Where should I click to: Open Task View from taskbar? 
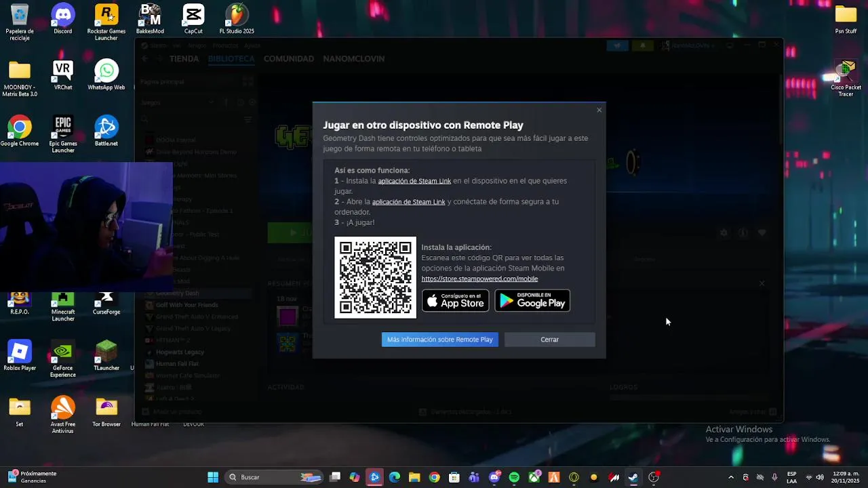335,477
